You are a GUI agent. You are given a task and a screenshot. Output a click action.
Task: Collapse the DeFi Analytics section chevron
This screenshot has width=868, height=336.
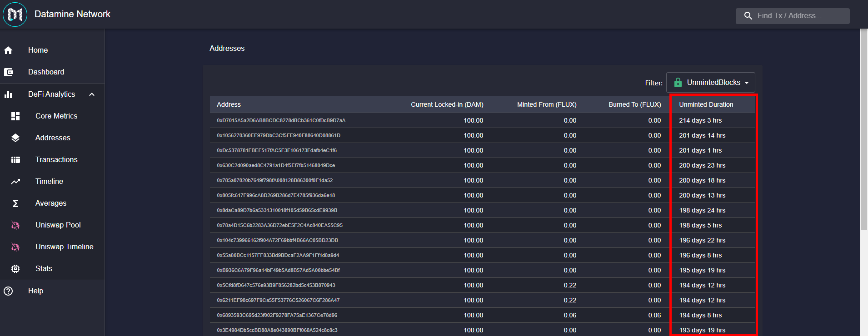[x=92, y=94]
